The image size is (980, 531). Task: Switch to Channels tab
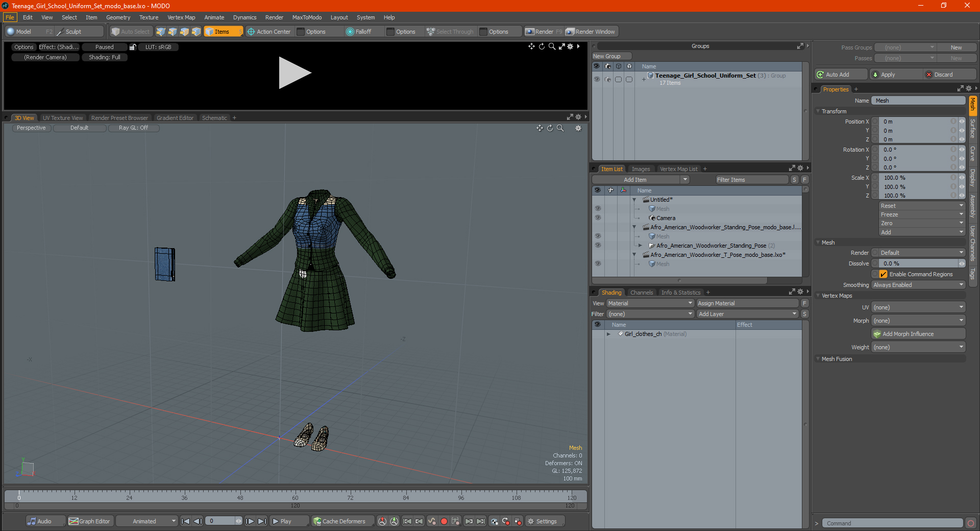[x=642, y=293]
